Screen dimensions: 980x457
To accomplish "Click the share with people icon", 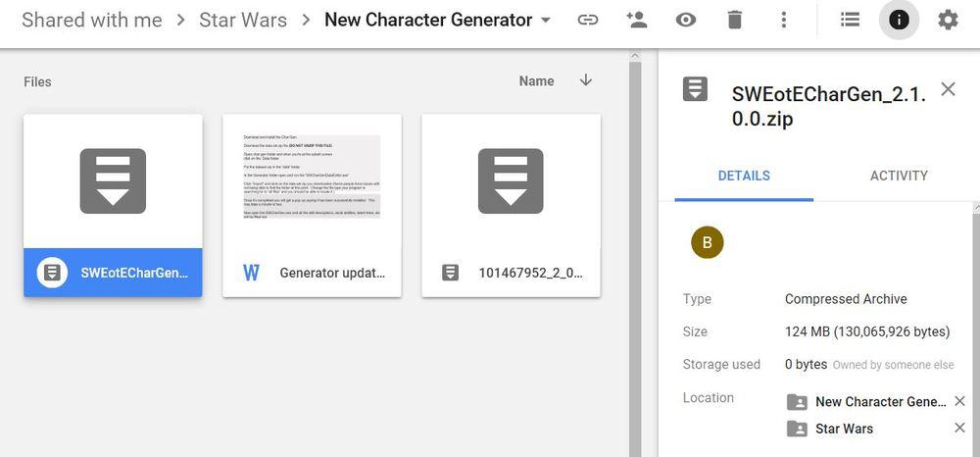I will pos(637,21).
